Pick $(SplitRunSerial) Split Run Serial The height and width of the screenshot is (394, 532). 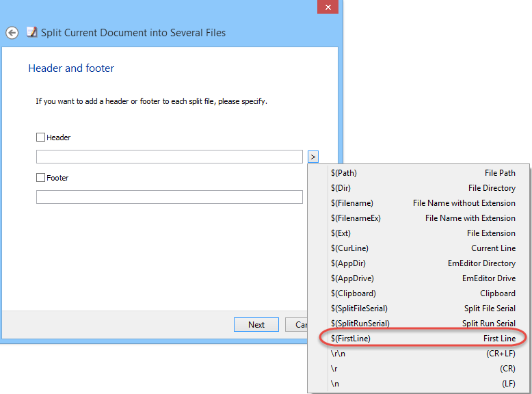(x=418, y=324)
